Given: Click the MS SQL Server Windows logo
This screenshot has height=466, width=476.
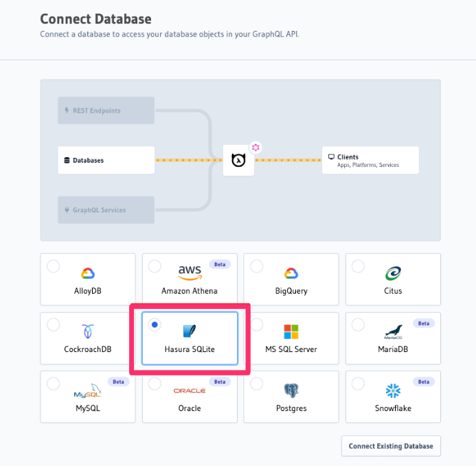Looking at the screenshot, I should point(291,331).
